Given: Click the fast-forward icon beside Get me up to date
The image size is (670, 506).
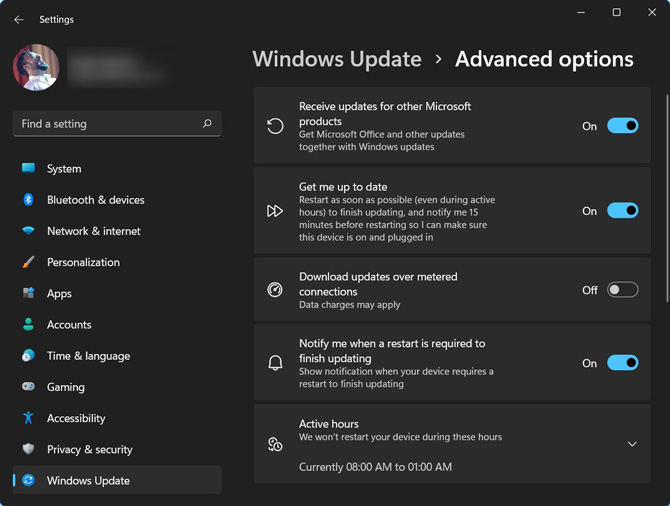Looking at the screenshot, I should coord(275,211).
